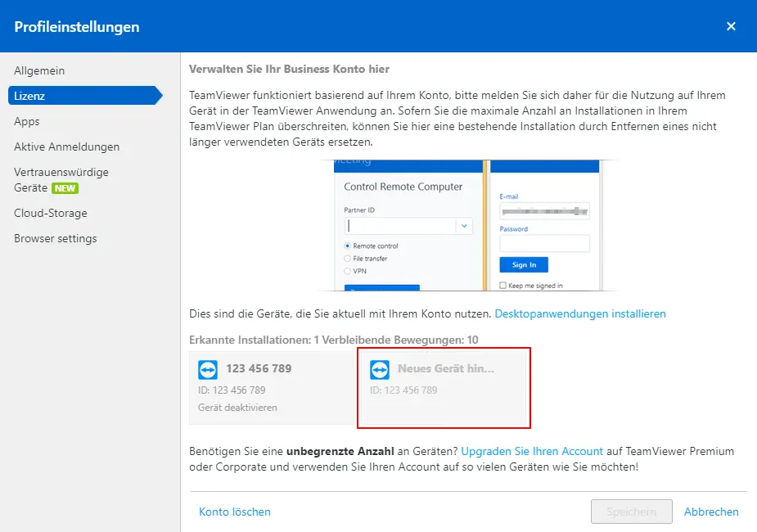Open Cloud-Storage settings

coord(51,213)
